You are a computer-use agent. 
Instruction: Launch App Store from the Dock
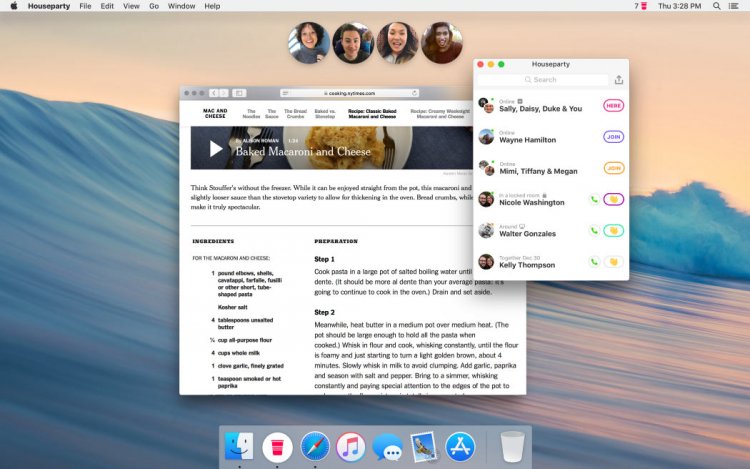460,447
